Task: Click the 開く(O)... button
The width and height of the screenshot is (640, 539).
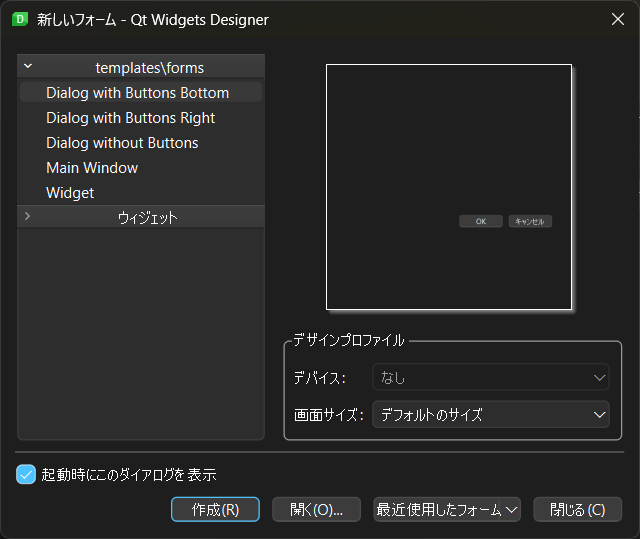Action: (316, 509)
